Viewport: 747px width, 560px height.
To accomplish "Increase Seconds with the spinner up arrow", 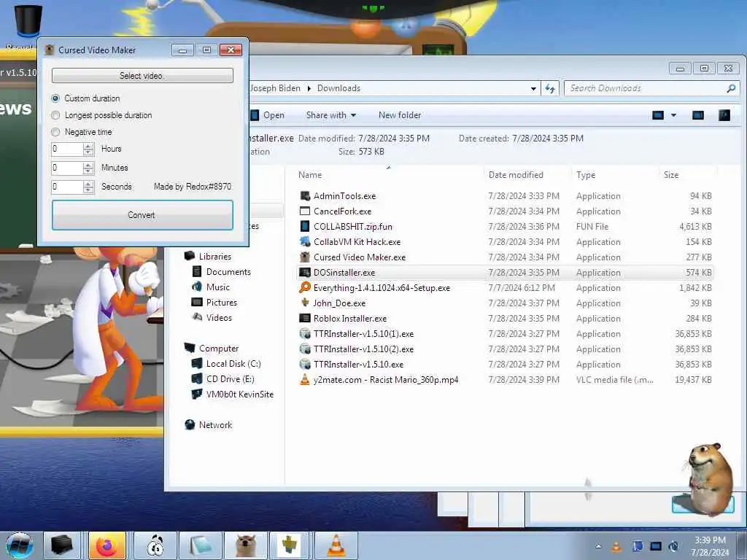I will (88, 184).
